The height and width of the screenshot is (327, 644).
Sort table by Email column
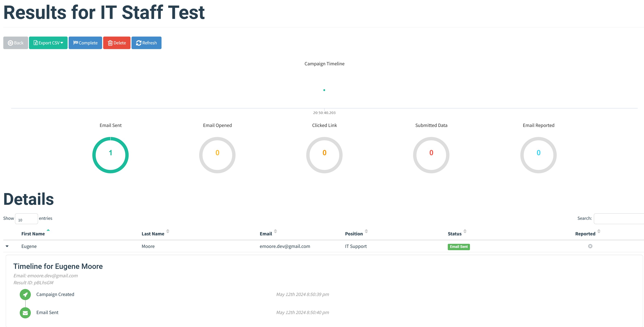266,234
